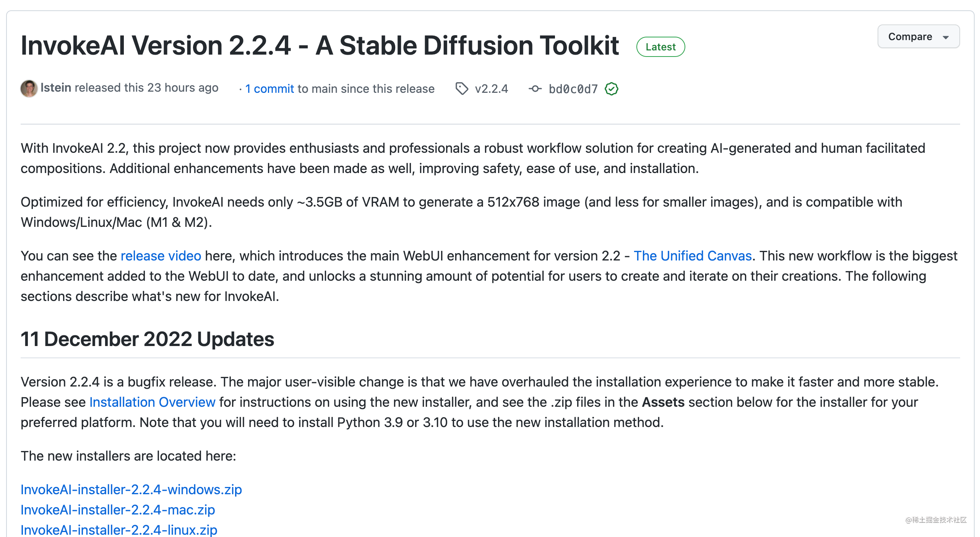Download InvokeAI-installer-2.2.4-mac.zip
980x537 pixels.
click(x=118, y=510)
